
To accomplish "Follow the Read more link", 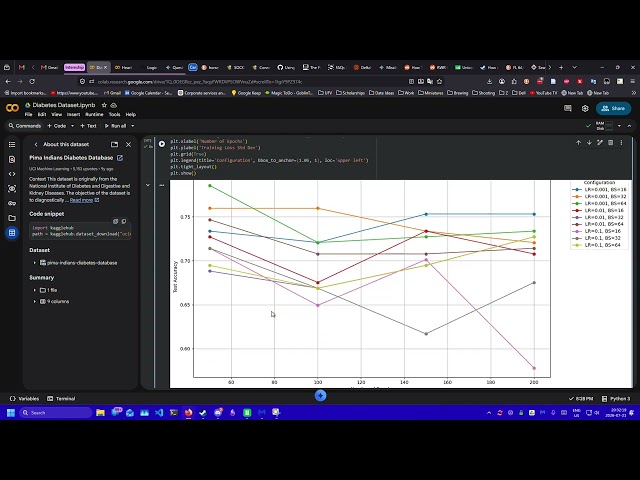I will [x=81, y=200].
